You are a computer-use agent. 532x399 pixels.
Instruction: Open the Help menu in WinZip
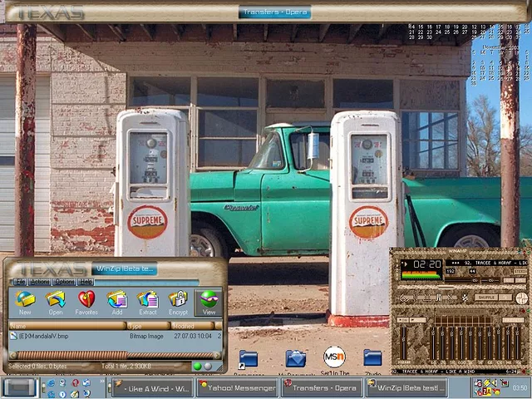pos(86,283)
